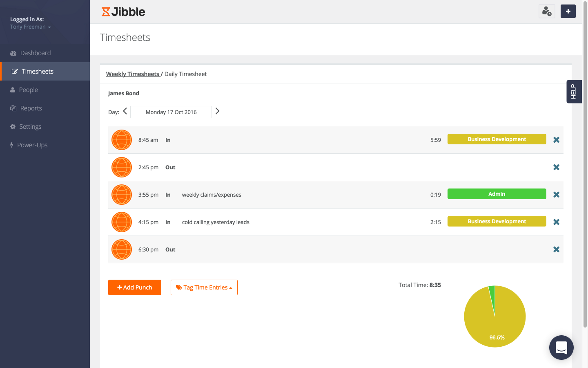
Task: Open the HELP panel
Action: point(574,92)
